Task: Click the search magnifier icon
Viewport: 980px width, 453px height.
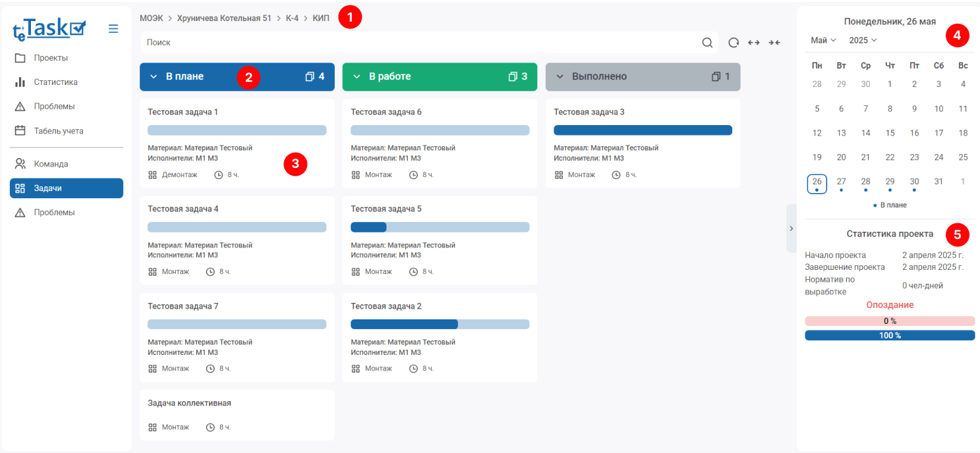Action: pos(707,43)
